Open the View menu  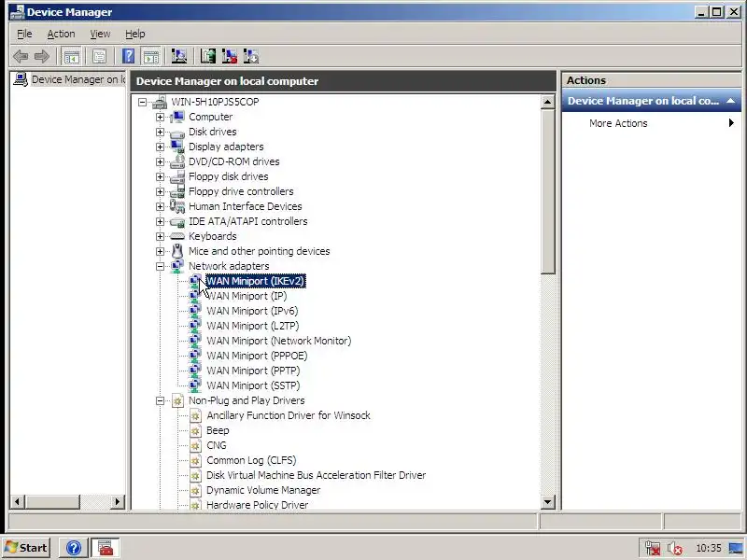click(100, 34)
